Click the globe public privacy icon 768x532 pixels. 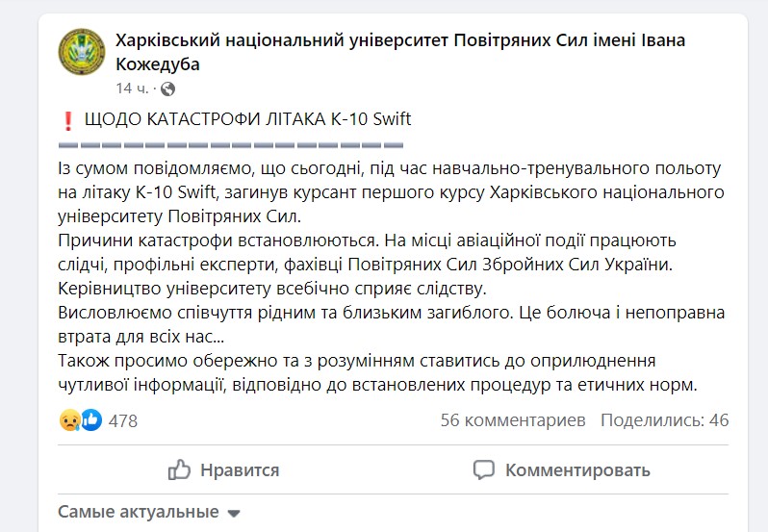coord(168,89)
